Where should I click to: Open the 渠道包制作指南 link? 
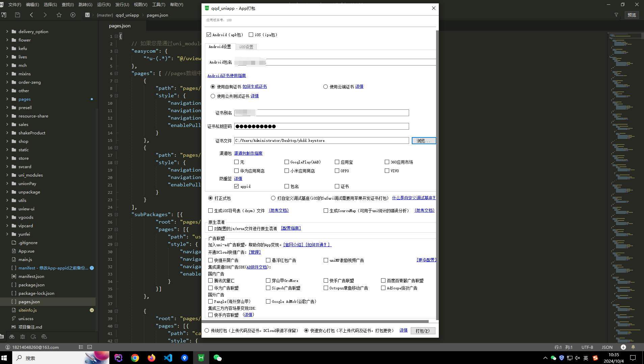[x=248, y=153]
